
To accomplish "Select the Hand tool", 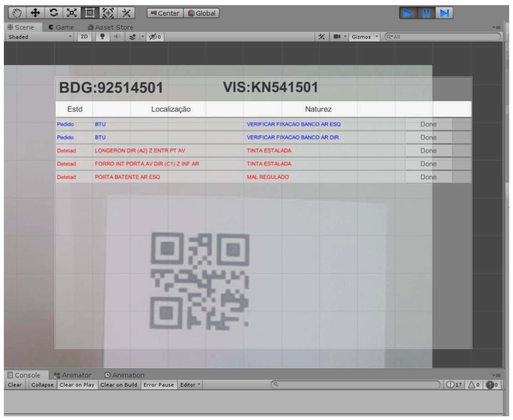I will 17,13.
